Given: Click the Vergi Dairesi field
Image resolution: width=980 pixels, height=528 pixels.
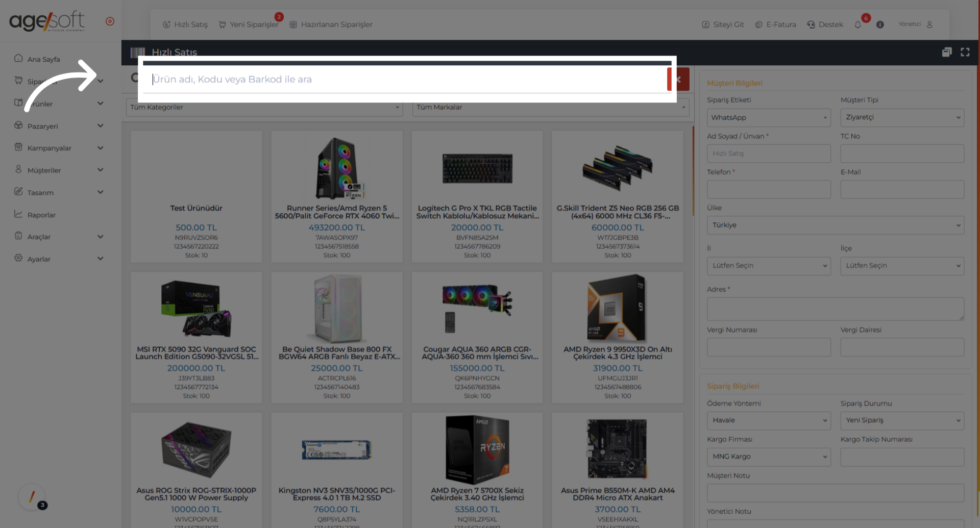Looking at the screenshot, I should tap(902, 347).
